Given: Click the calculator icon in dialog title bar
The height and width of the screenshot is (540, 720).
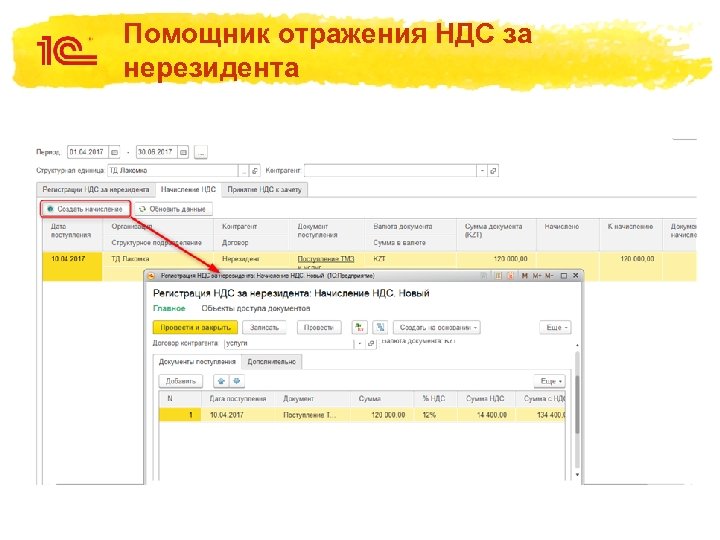Looking at the screenshot, I should [x=498, y=276].
